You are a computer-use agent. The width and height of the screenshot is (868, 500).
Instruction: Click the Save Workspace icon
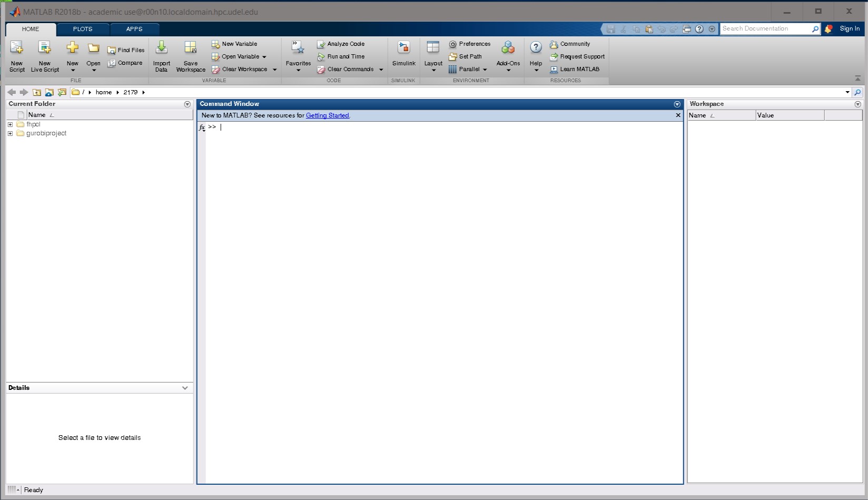190,48
